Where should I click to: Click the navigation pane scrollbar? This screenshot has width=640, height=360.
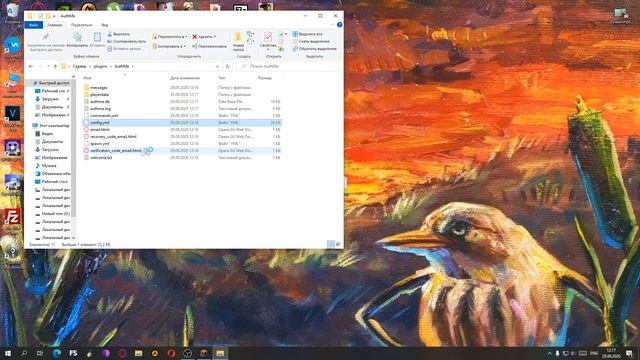(73, 147)
